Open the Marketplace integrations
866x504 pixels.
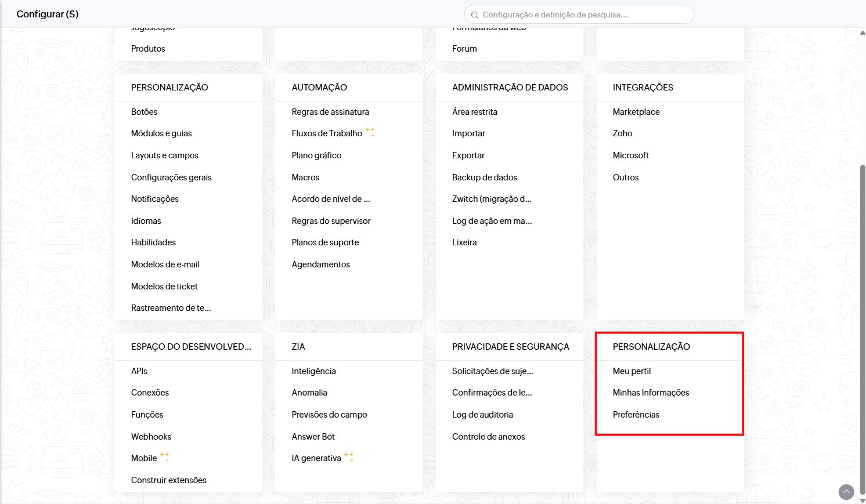[x=636, y=112]
